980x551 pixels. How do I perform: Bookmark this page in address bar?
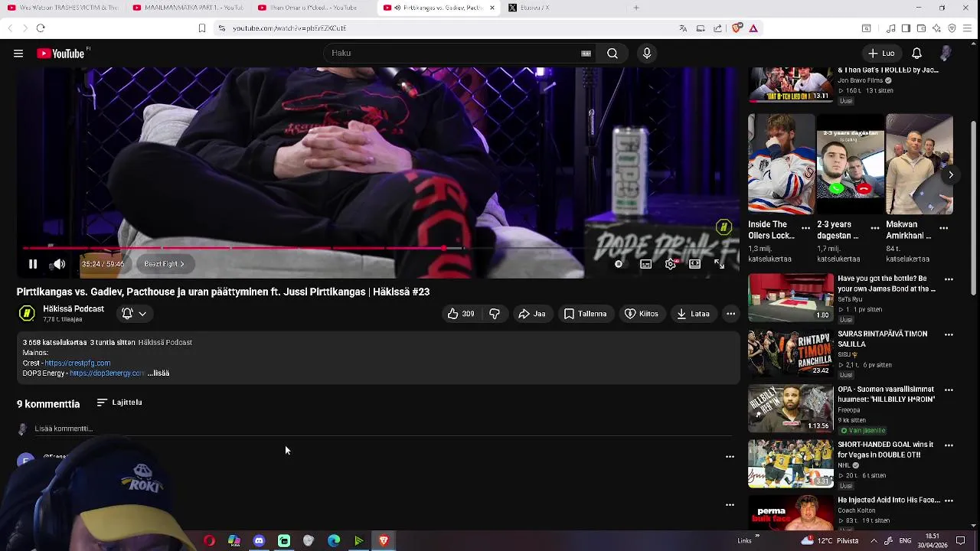pos(202,28)
